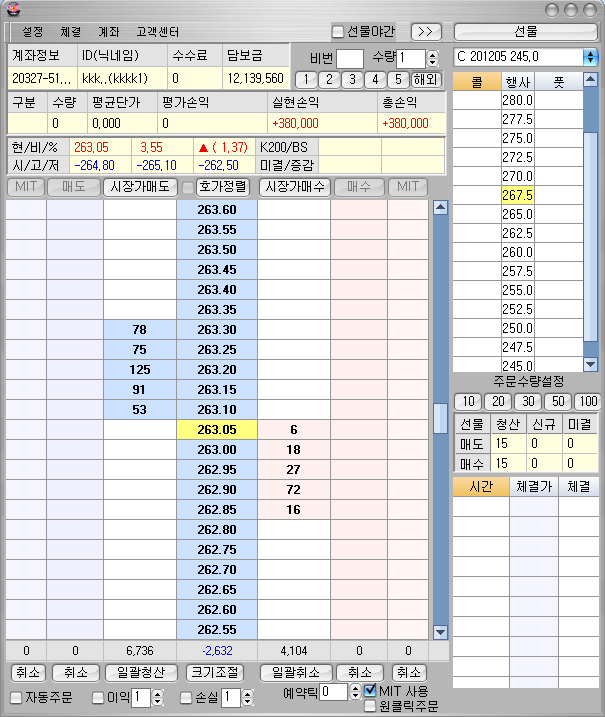Click the disabled 매도 button

(x=74, y=187)
